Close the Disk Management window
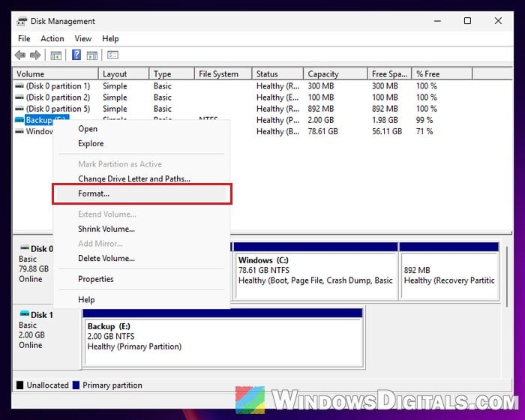525x420 pixels. (x=498, y=21)
